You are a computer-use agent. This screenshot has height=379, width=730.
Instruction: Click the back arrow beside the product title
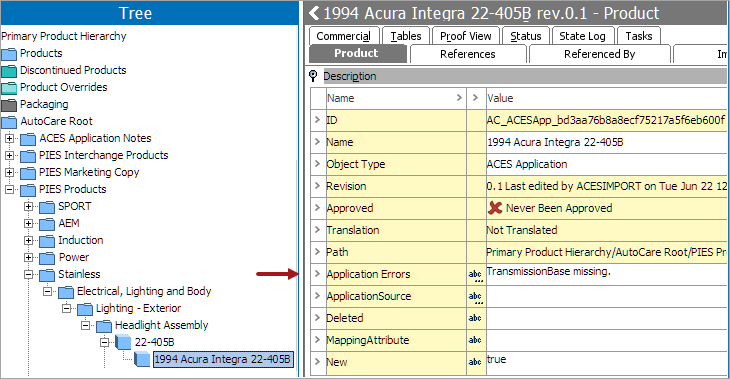pyautogui.click(x=314, y=13)
